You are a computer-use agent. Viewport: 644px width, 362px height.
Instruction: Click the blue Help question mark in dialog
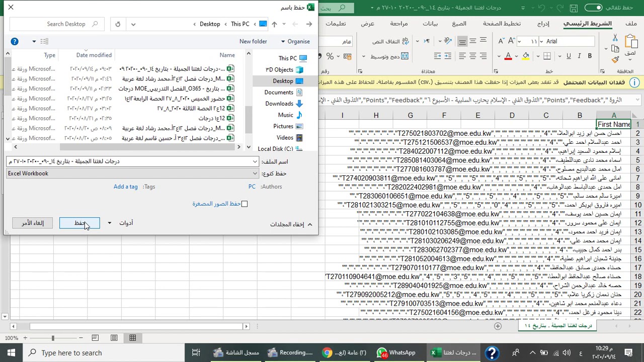15,41
